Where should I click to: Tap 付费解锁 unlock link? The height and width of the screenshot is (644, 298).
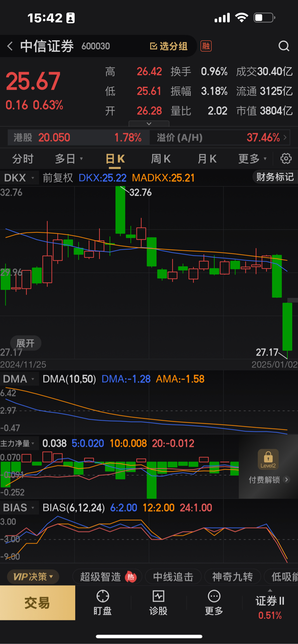pyautogui.click(x=269, y=480)
